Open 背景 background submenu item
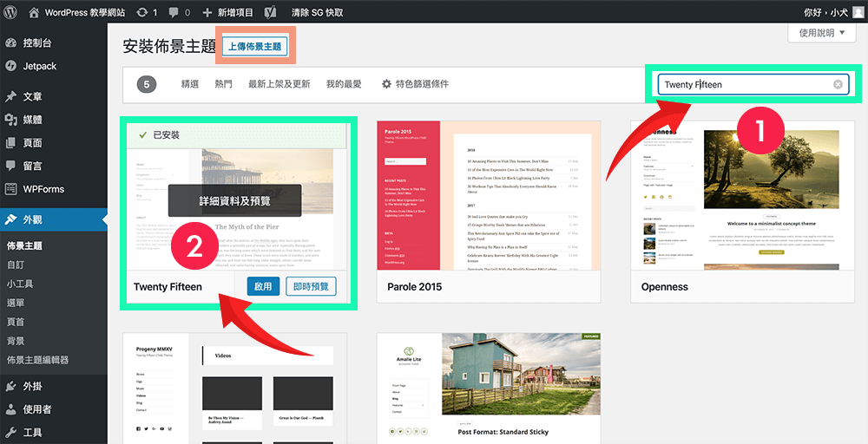 pos(16,341)
